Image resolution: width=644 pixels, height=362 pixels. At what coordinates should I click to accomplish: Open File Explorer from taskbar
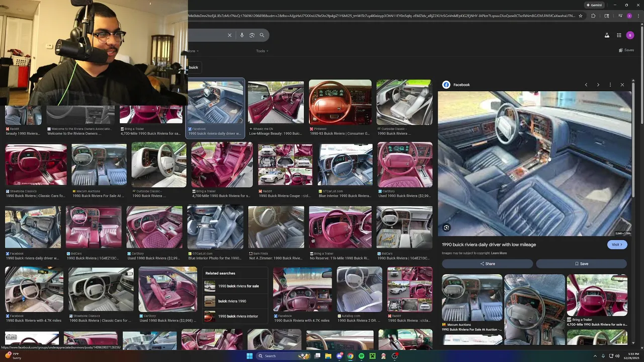pos(328,356)
